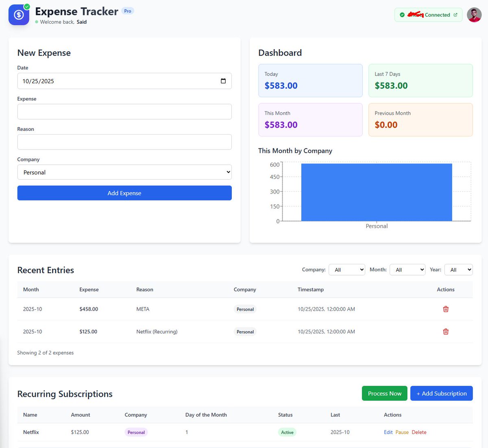488x448 pixels.
Task: Click the purple Personal tag in subscriptions
Action: pyautogui.click(x=136, y=432)
